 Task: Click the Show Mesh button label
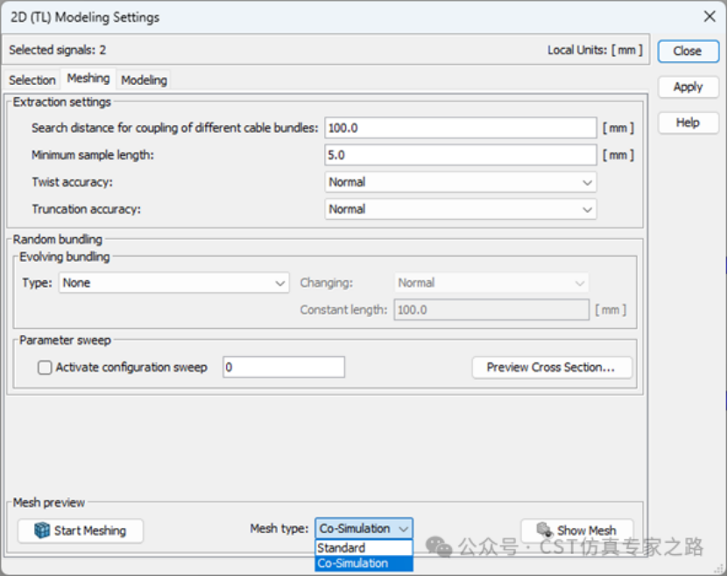coord(587,530)
